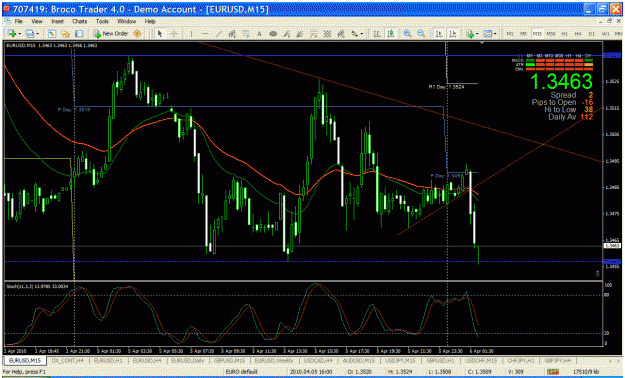Switch to the GBPUSD,M15 chart tab
The image size is (625, 378).
point(229,360)
